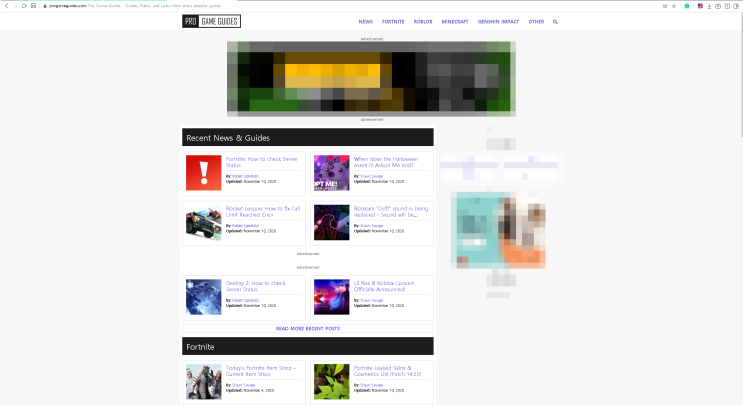Open the GENSHIN IMPACT menu item

point(498,22)
